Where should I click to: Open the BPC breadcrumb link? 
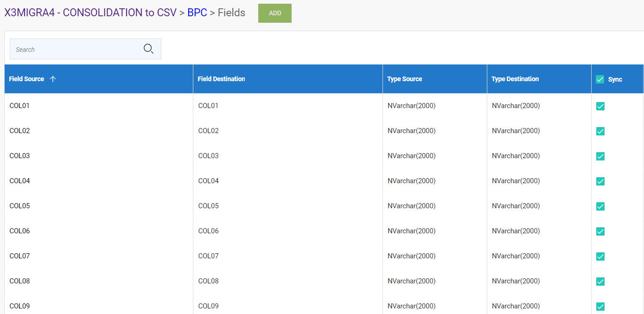click(x=197, y=13)
